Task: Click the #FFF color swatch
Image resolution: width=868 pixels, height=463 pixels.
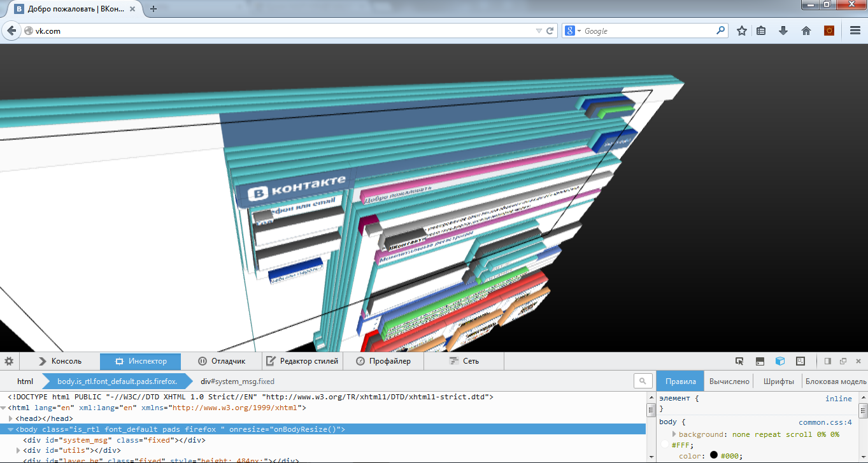Action: pos(665,445)
